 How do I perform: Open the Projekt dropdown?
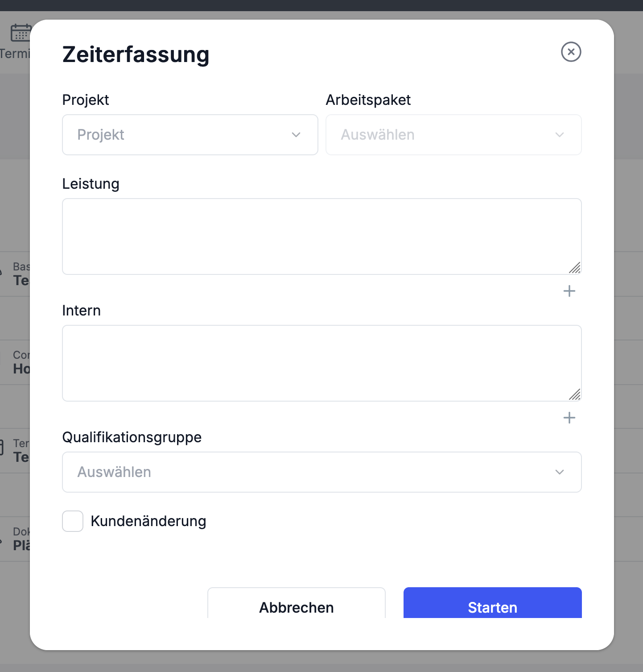(x=190, y=135)
